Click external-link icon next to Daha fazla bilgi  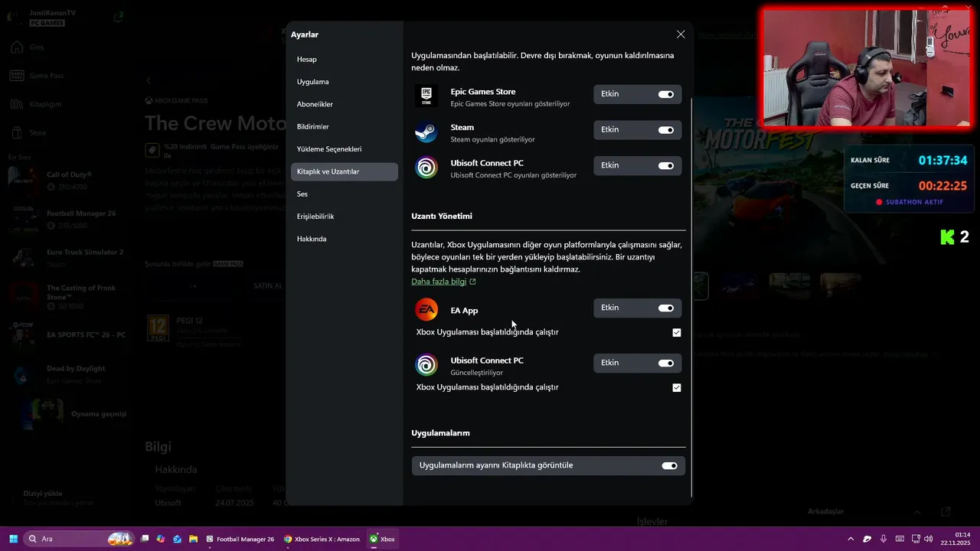coord(472,282)
